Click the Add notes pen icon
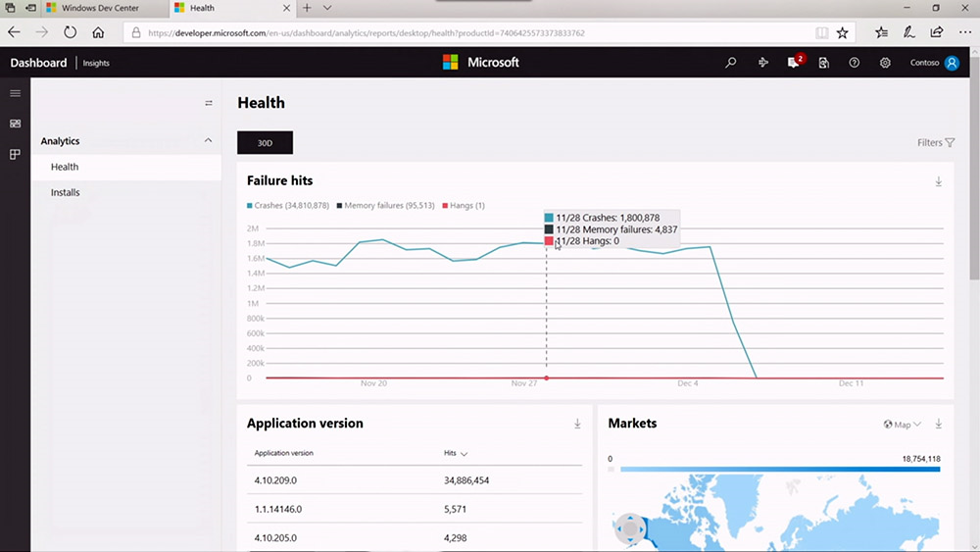Screen dimensions: 980x552 [908, 32]
